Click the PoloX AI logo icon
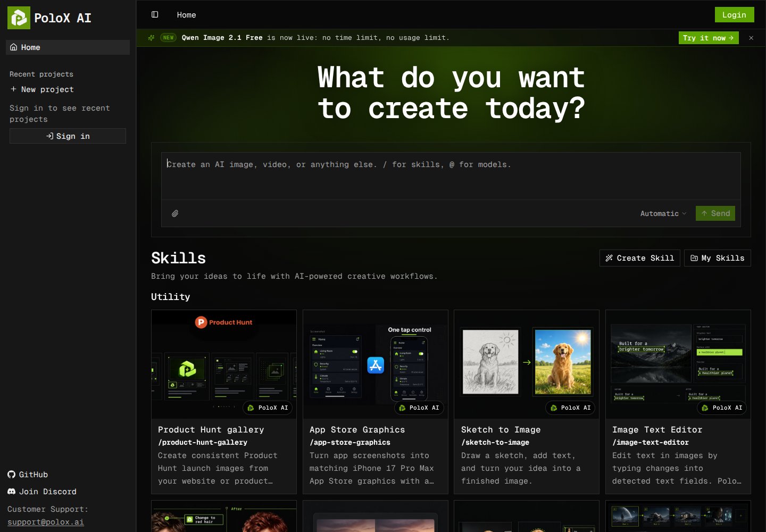Image resolution: width=766 pixels, height=532 pixels. click(x=19, y=18)
